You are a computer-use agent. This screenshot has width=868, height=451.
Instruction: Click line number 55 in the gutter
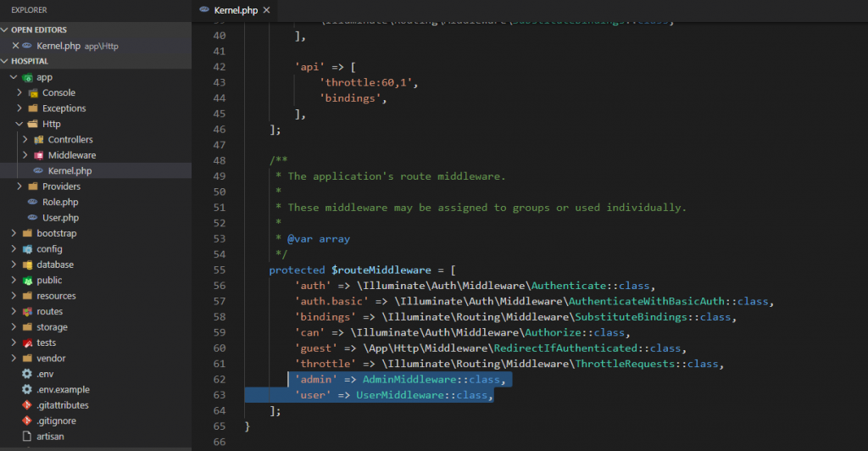220,270
